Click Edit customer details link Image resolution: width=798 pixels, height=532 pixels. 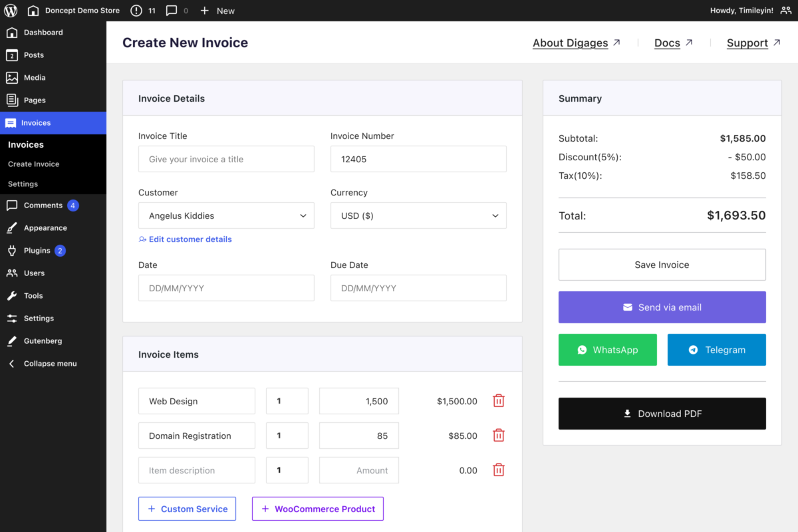(190, 239)
